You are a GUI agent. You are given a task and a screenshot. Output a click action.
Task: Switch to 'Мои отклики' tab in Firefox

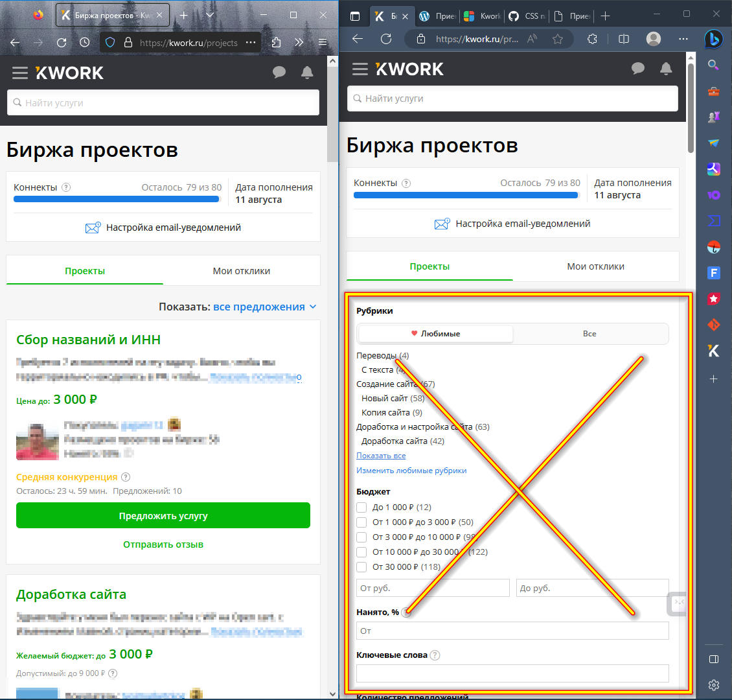tap(242, 271)
